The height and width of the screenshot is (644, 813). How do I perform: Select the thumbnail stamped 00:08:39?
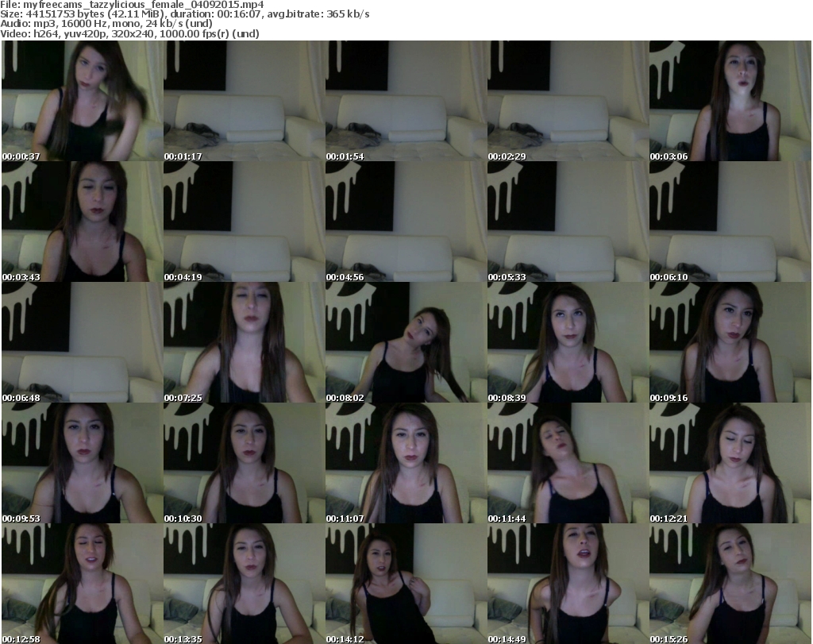click(568, 342)
